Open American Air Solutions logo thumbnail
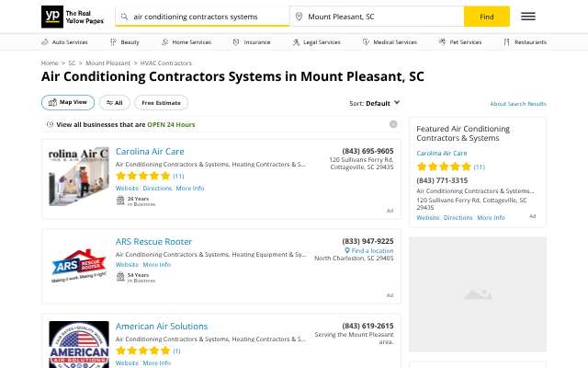Viewport: 588px width, 368px height. 79,344
